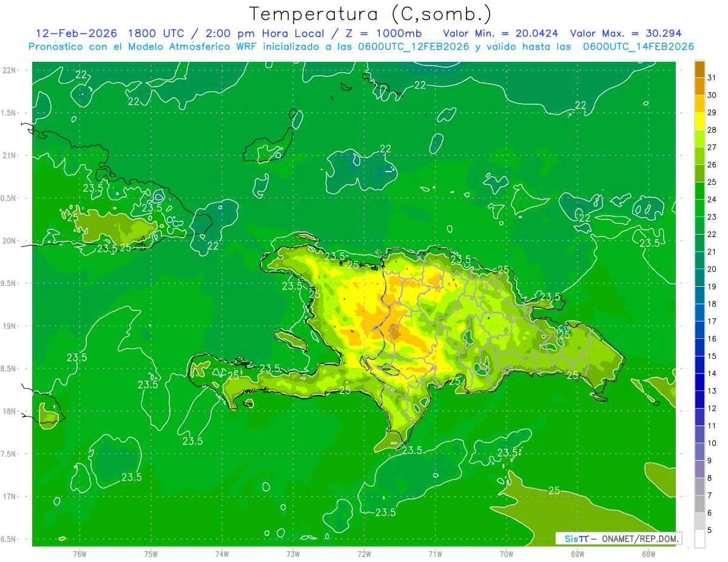
Task: Click the "72W" longitude axis label
Action: [x=364, y=554]
